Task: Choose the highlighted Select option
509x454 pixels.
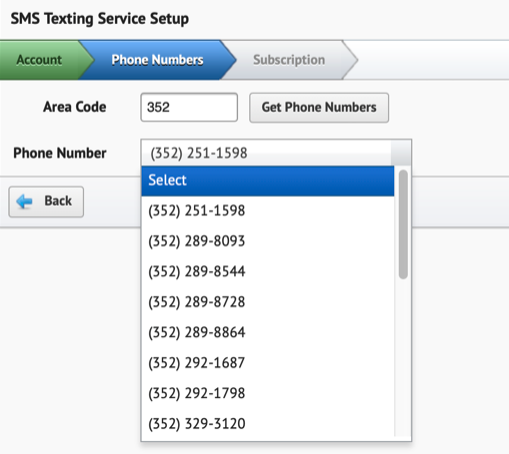Action: (268, 181)
